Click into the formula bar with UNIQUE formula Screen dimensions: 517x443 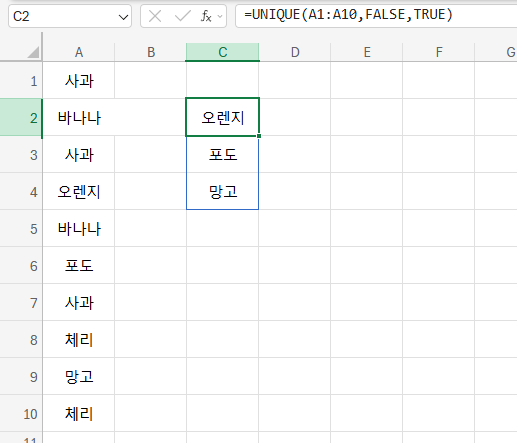tap(376, 15)
